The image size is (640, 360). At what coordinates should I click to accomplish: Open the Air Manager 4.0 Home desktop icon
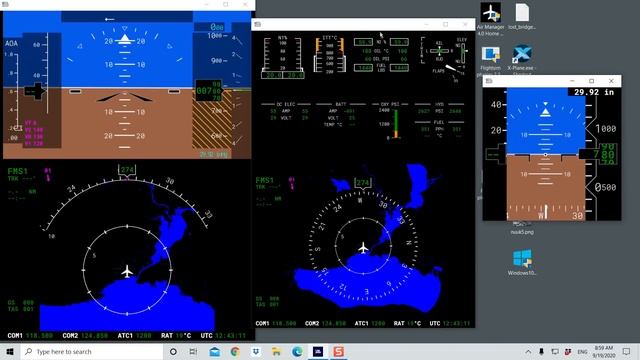pyautogui.click(x=490, y=19)
